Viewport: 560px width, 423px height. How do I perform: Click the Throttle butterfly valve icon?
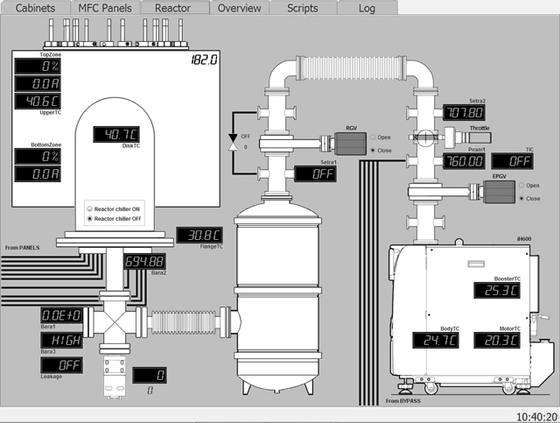point(425,137)
